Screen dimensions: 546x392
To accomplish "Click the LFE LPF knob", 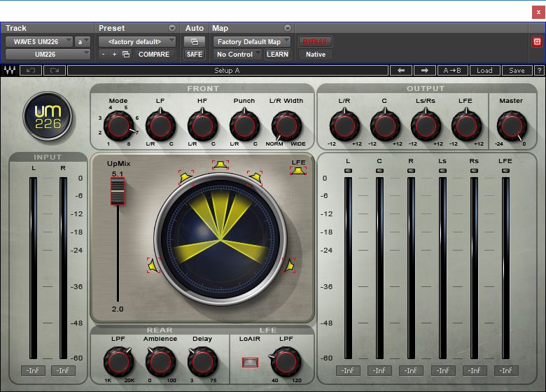I will click(x=286, y=362).
